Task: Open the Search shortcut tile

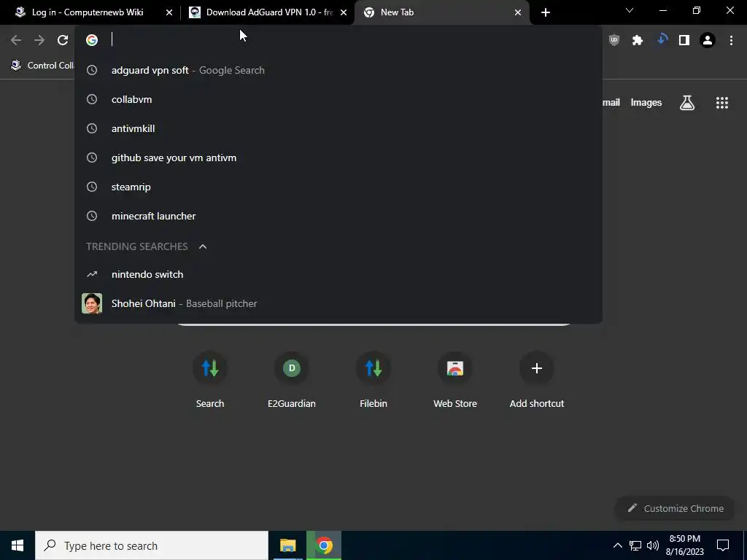Action: coord(210,381)
